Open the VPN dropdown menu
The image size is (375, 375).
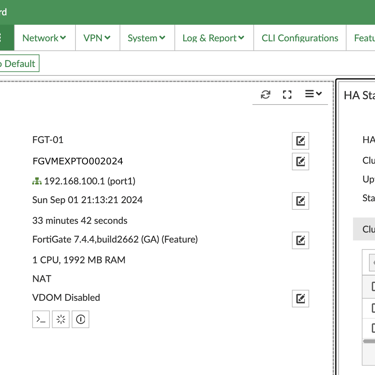[x=97, y=38]
